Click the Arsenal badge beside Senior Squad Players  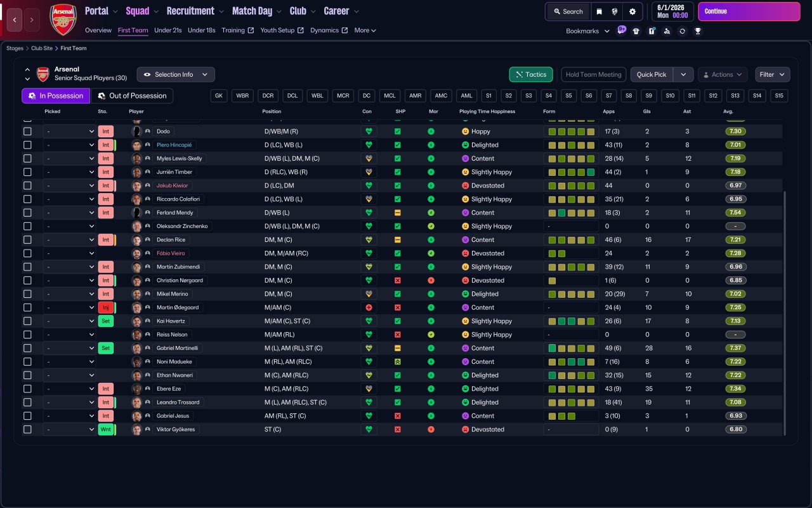point(43,74)
